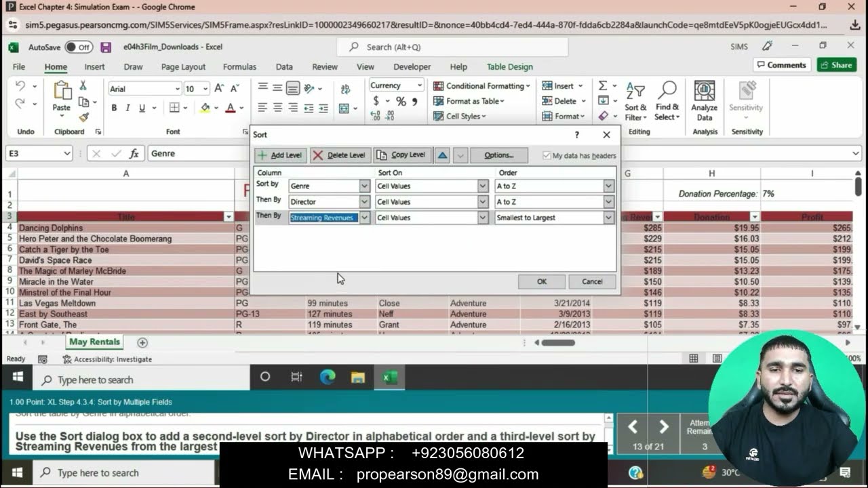This screenshot has height=488, width=868.
Task: Click the Undo arrow icon
Action: [20, 86]
